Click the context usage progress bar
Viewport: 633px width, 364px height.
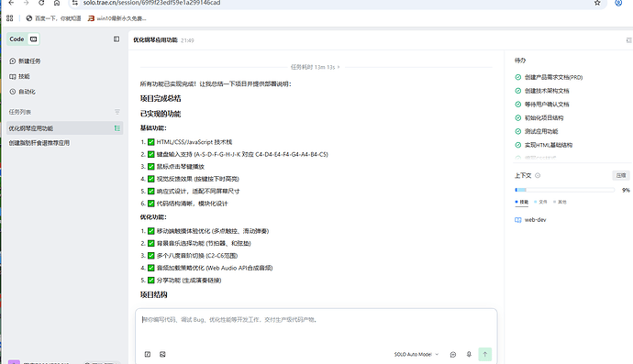pyautogui.click(x=565, y=190)
